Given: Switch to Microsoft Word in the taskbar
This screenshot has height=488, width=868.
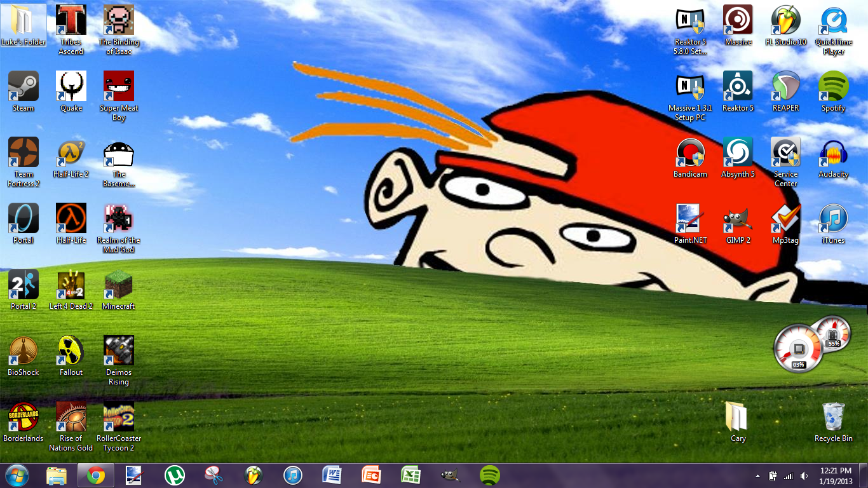Looking at the screenshot, I should [x=332, y=475].
